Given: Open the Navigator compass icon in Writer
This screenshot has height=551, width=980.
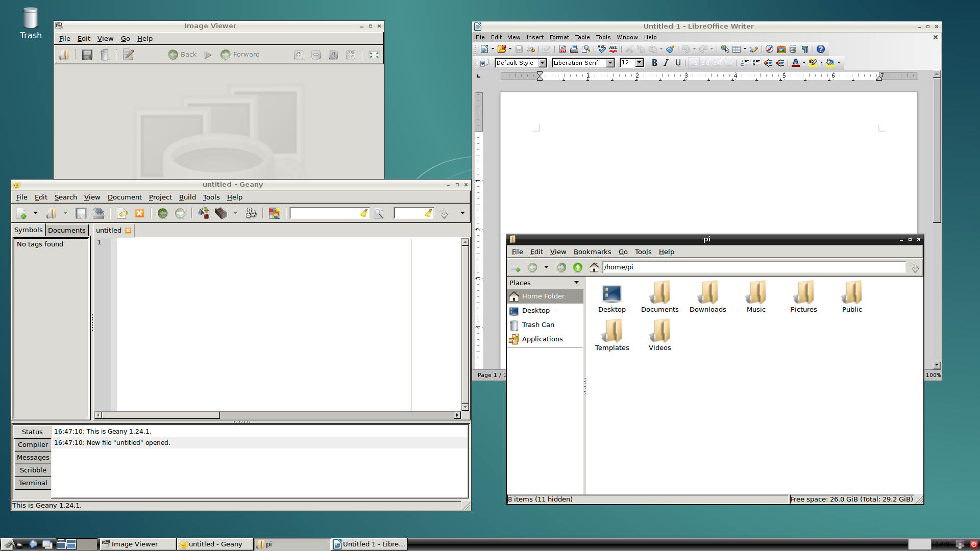Looking at the screenshot, I should click(769, 49).
